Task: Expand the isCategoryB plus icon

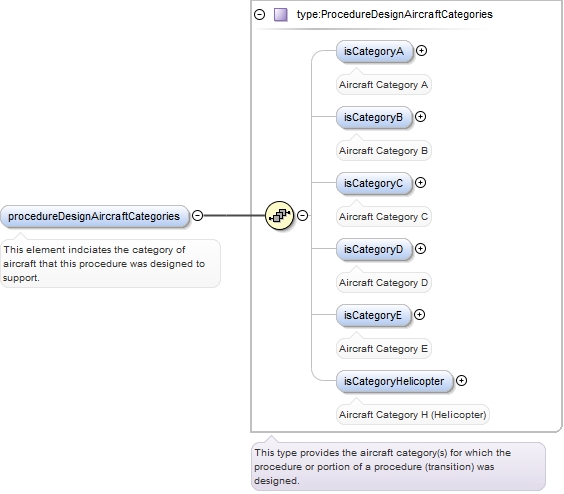Action: point(420,117)
